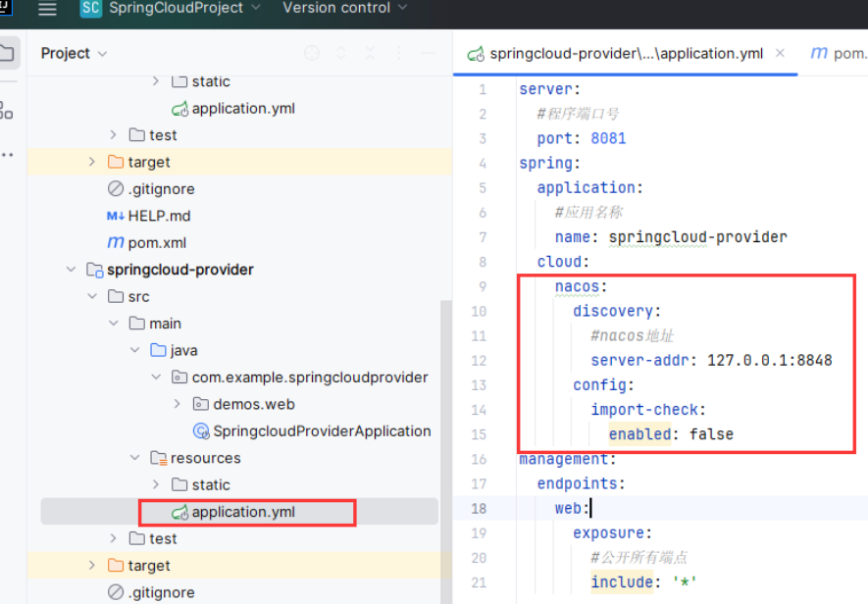This screenshot has width=868, height=604.
Task: Collapse the com.example.springcloudprovider package
Action: tap(156, 377)
